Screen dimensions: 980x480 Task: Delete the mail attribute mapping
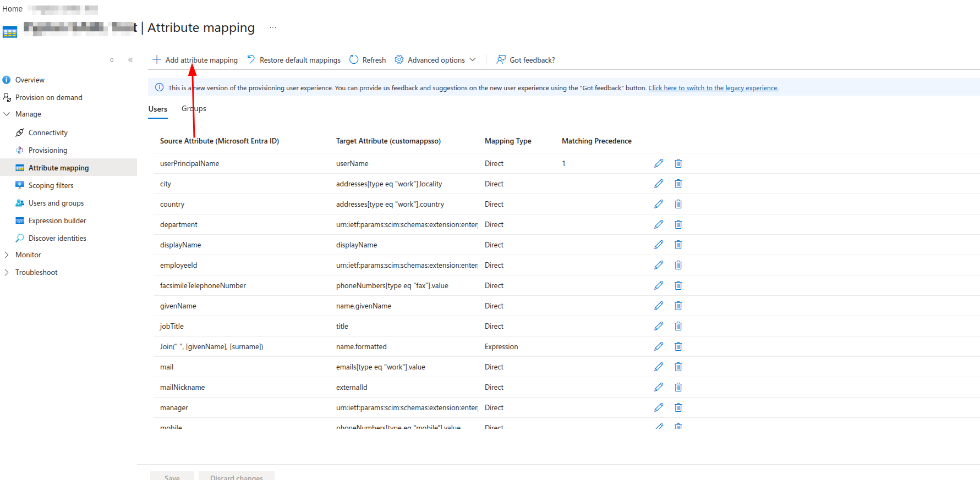(x=678, y=367)
